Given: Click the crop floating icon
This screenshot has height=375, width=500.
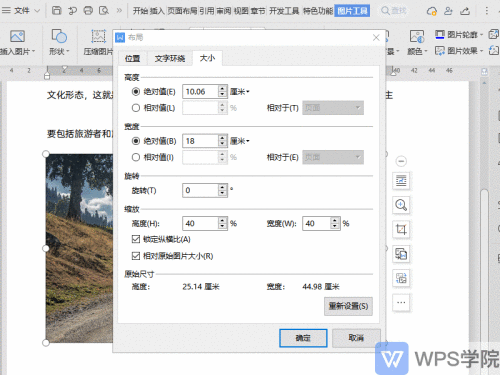Looking at the screenshot, I should pyautogui.click(x=401, y=229).
